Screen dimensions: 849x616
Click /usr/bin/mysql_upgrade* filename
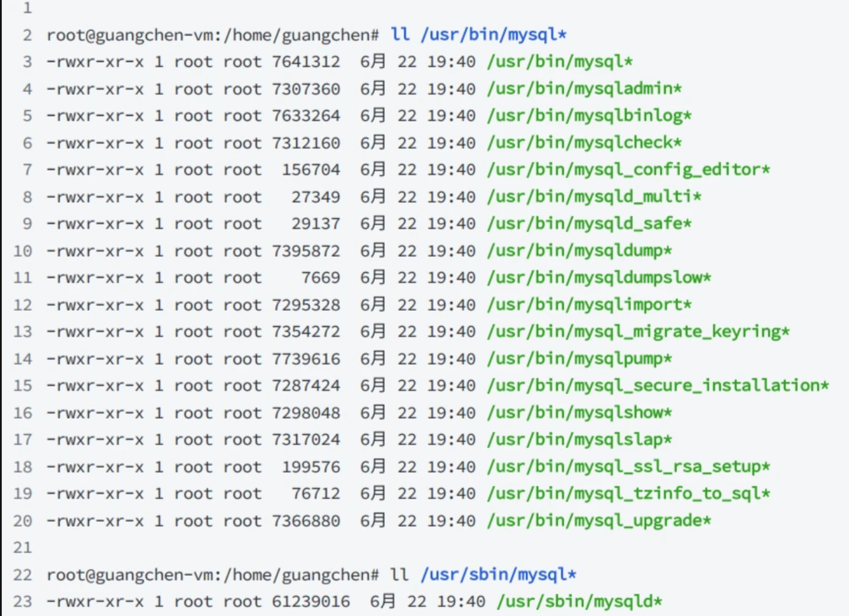click(599, 521)
